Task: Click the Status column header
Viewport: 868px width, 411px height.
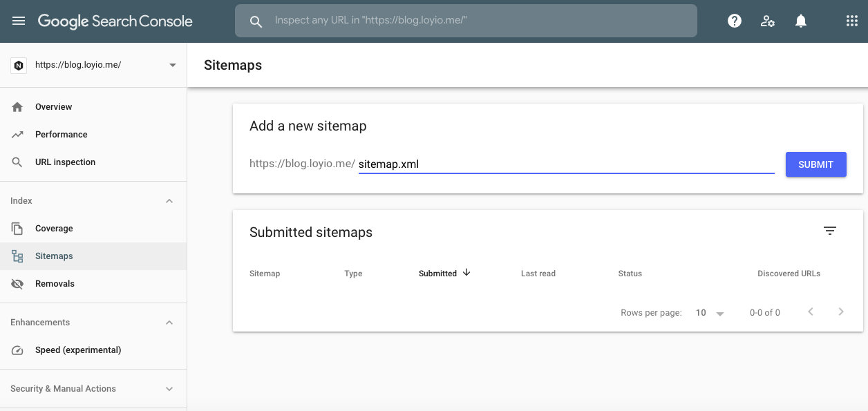Action: click(630, 274)
